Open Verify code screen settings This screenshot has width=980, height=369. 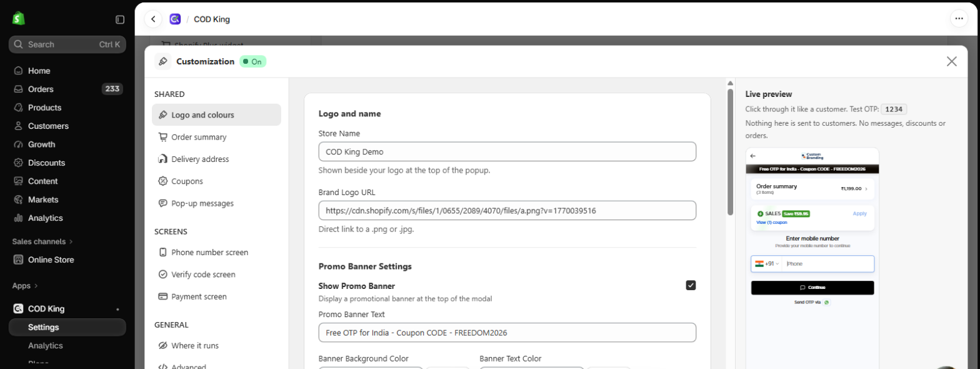pyautogui.click(x=216, y=274)
